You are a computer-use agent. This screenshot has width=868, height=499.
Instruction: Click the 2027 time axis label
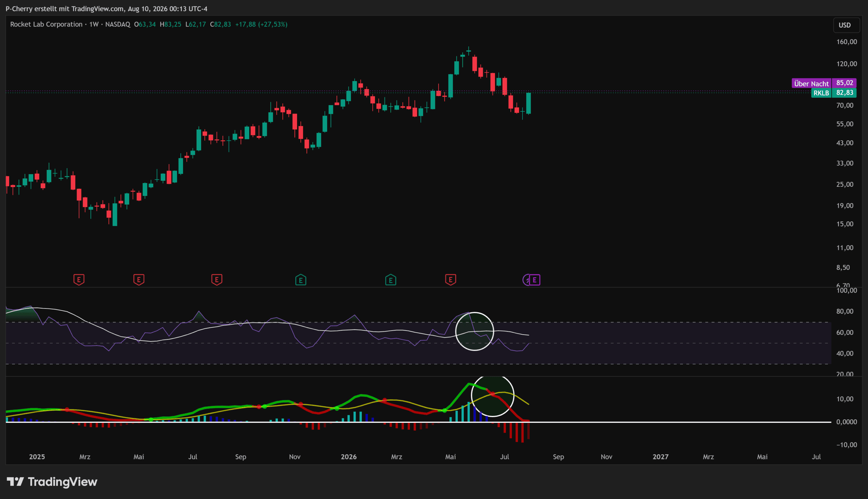pos(661,457)
